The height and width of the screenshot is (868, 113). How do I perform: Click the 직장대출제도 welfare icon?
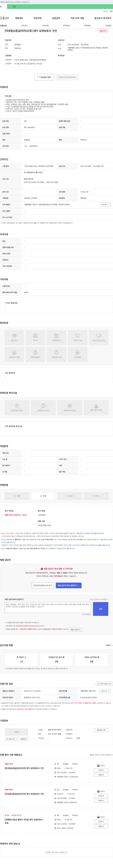[35, 354]
